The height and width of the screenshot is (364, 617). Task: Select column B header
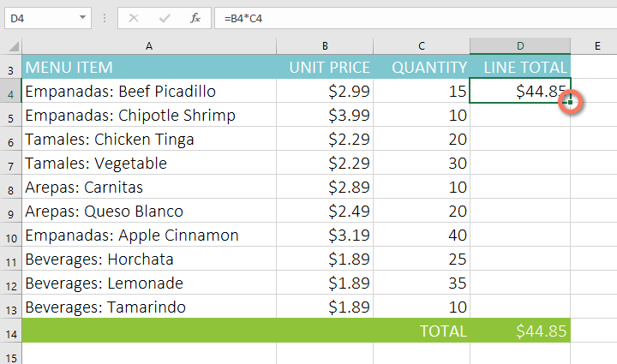(326, 45)
